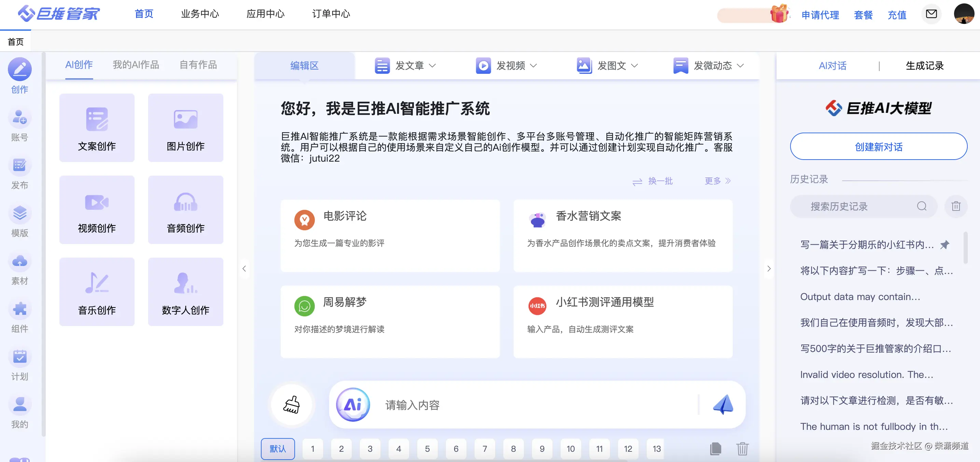
Task: Pin toggle on 分期乐 history item
Action: (x=944, y=245)
